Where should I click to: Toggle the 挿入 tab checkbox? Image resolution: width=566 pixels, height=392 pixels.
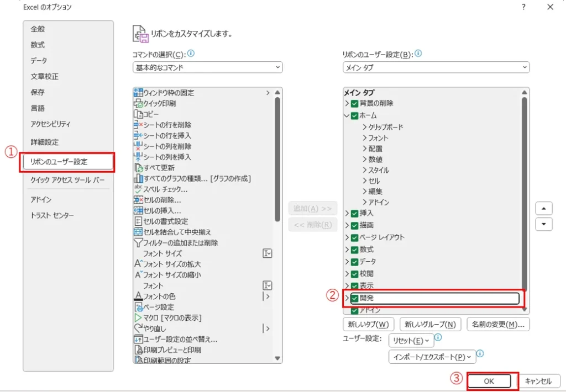tap(354, 214)
